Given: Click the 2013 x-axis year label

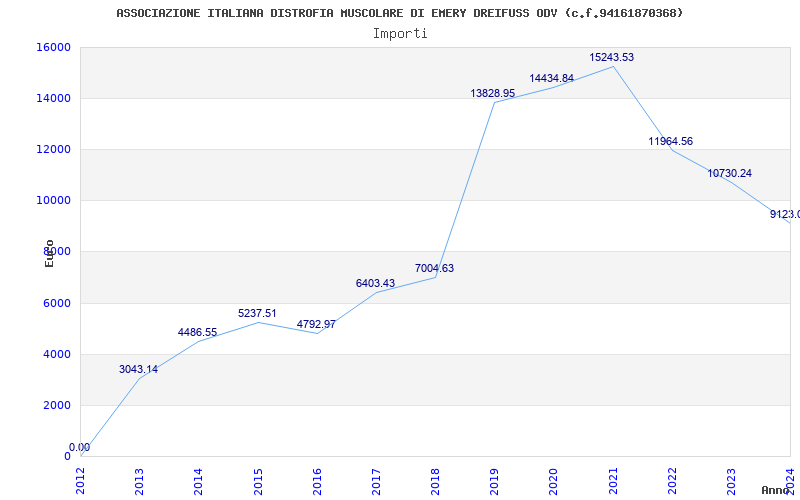Looking at the screenshot, I should coord(139,481).
